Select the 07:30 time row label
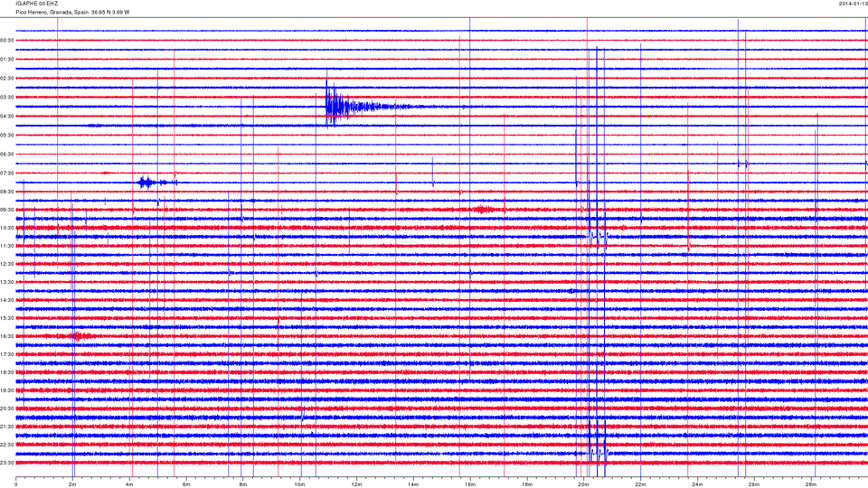 [7, 174]
